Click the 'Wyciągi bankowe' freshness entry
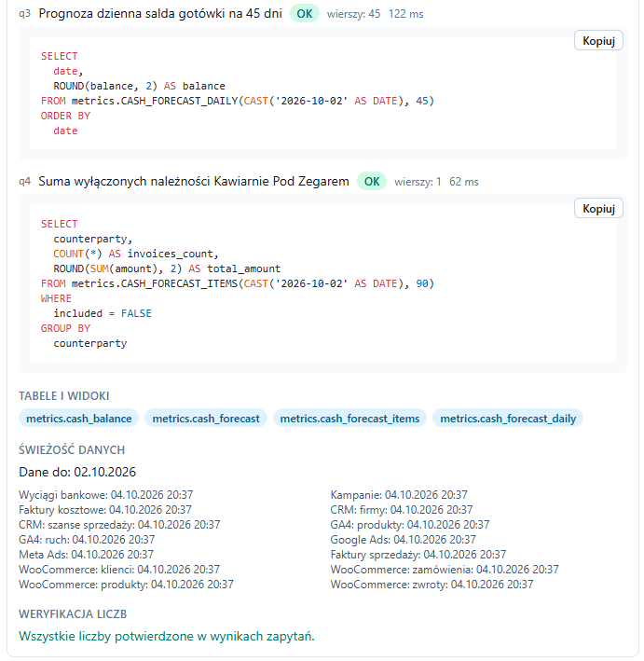The image size is (644, 661). pos(106,494)
